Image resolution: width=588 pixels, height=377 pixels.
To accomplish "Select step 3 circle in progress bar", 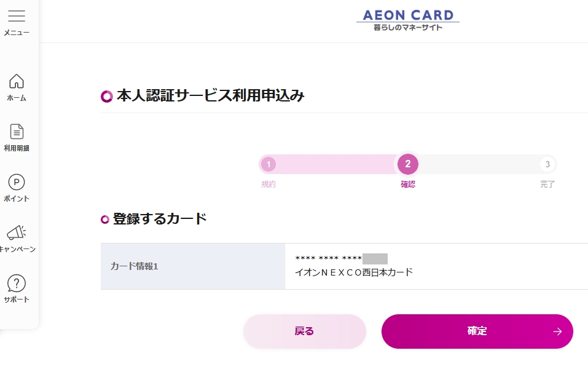I will pos(547,164).
